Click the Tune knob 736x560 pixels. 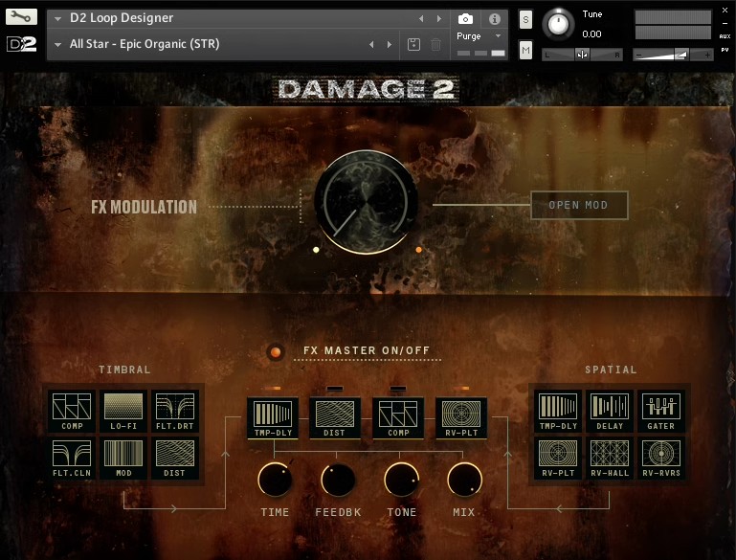(x=558, y=24)
